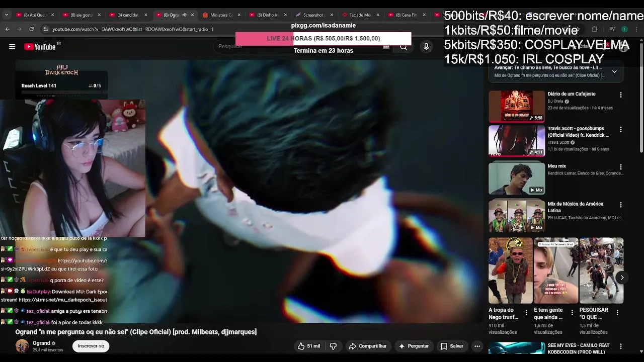Dislike the video with thumbs down
This screenshot has width=644, height=362.
coord(333,346)
